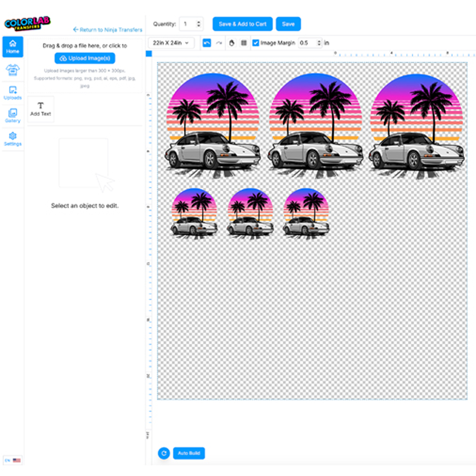
Task: Select the first small car design on the canvas
Action: [x=194, y=214]
